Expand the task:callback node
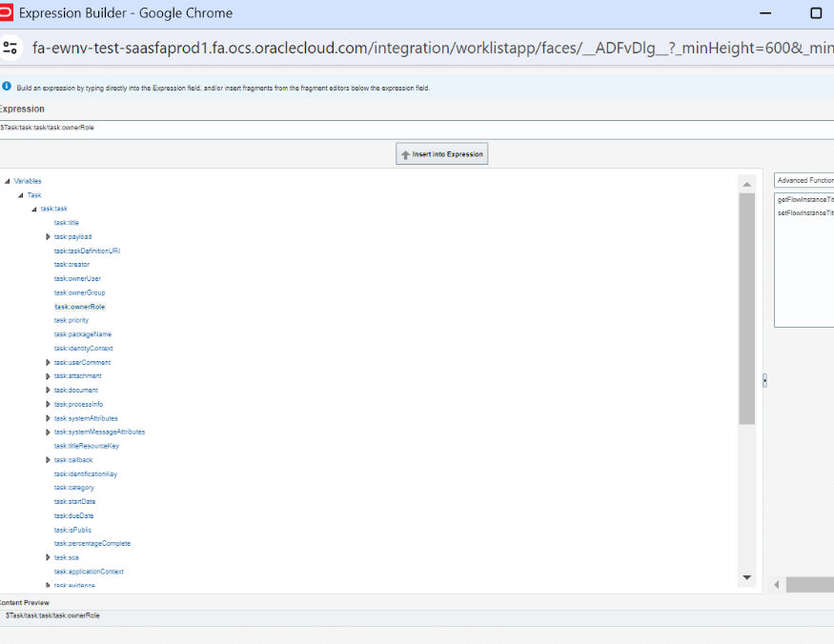 pos(48,459)
